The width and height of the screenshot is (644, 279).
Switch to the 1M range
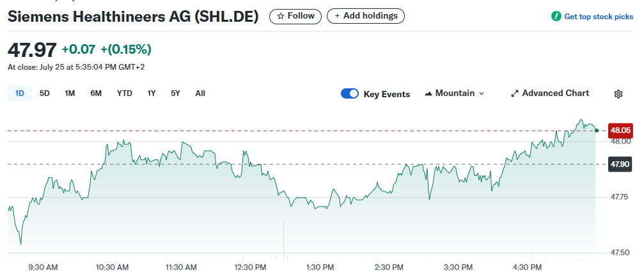(70, 93)
